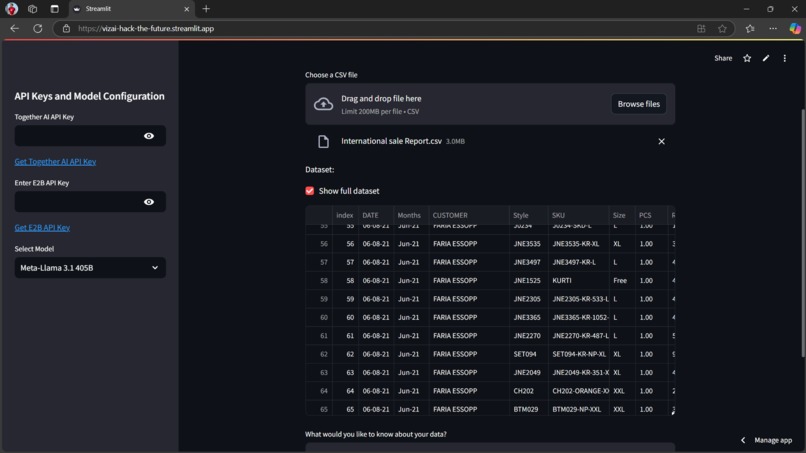Image resolution: width=806 pixels, height=453 pixels.
Task: Sort by the DATE column header
Action: pos(376,215)
